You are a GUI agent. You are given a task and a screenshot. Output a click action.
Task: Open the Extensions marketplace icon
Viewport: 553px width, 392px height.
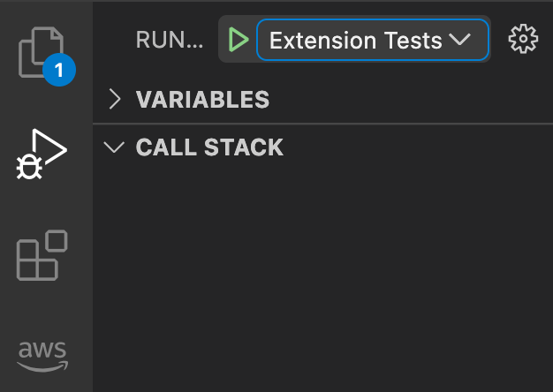[x=42, y=255]
